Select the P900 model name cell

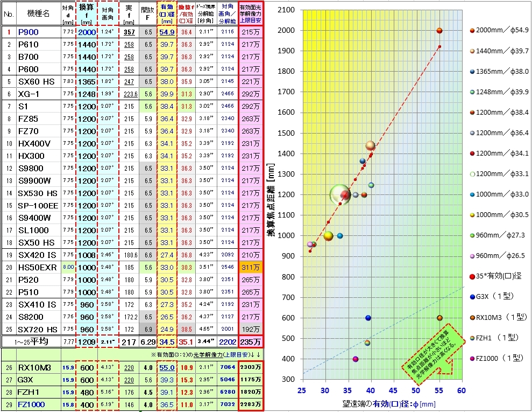[38, 32]
